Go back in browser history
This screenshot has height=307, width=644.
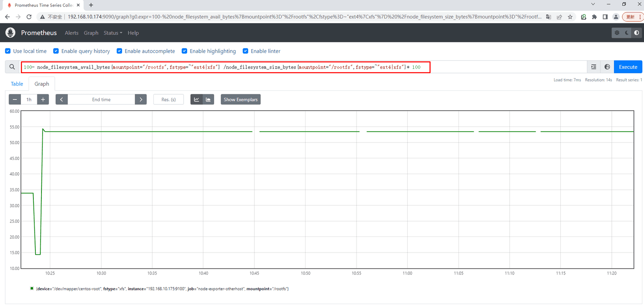(7, 17)
